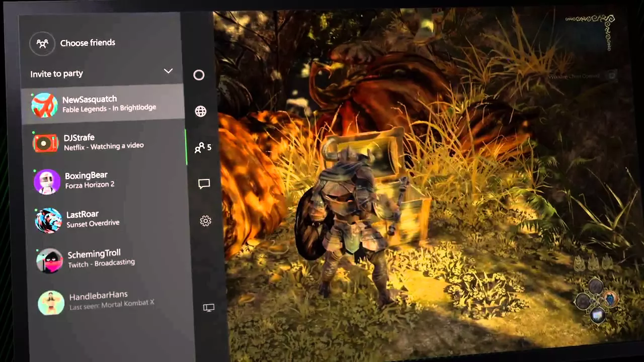Click BoxingBear's purple avatar
644x362 pixels.
47,182
